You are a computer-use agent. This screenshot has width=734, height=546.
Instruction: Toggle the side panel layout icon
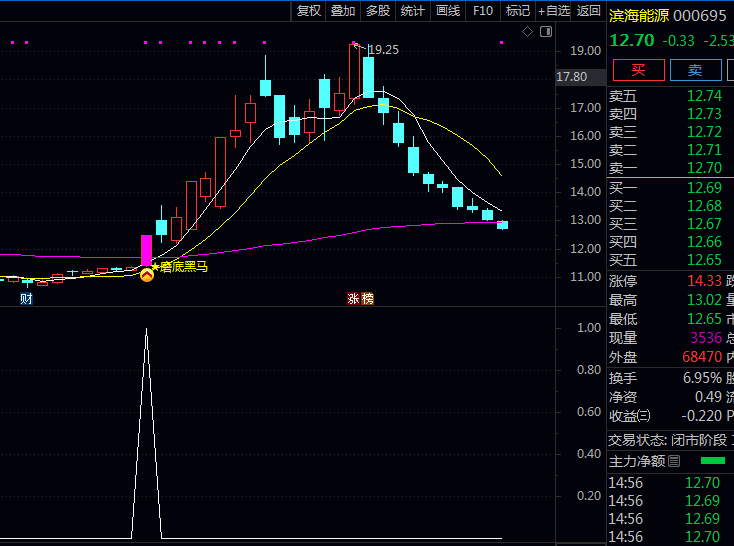point(545,32)
